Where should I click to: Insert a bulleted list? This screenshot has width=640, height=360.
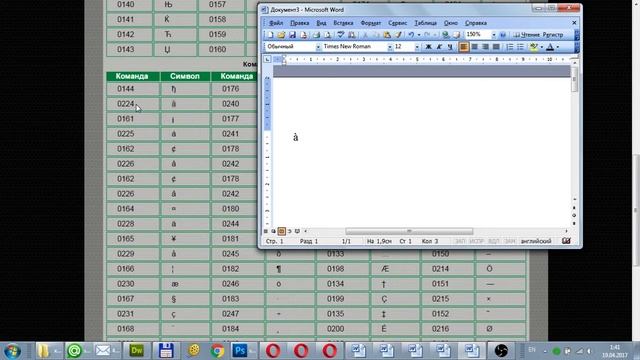[x=520, y=47]
